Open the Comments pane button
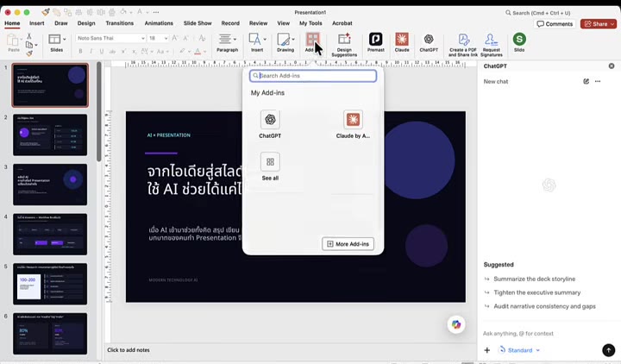The width and height of the screenshot is (621, 364). pyautogui.click(x=555, y=24)
